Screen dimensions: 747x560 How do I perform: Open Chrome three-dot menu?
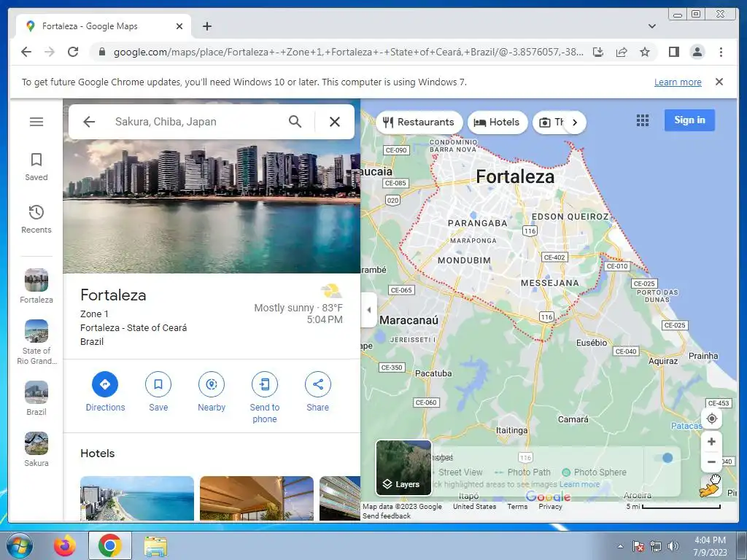click(721, 52)
